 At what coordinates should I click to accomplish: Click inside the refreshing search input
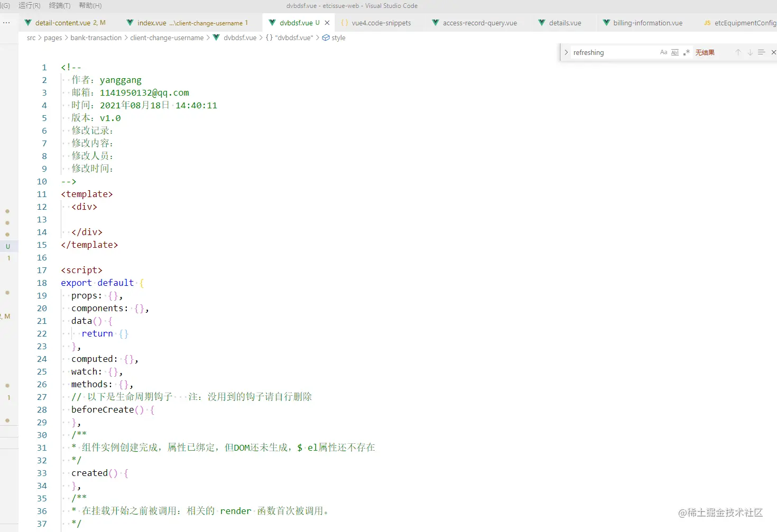(x=608, y=52)
